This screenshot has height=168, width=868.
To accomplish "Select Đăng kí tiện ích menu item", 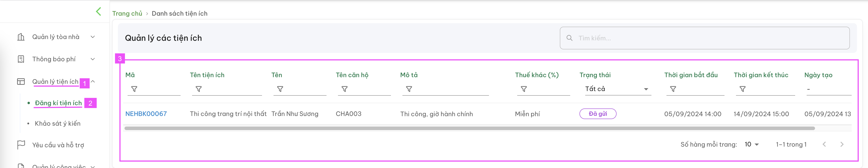I will [58, 103].
